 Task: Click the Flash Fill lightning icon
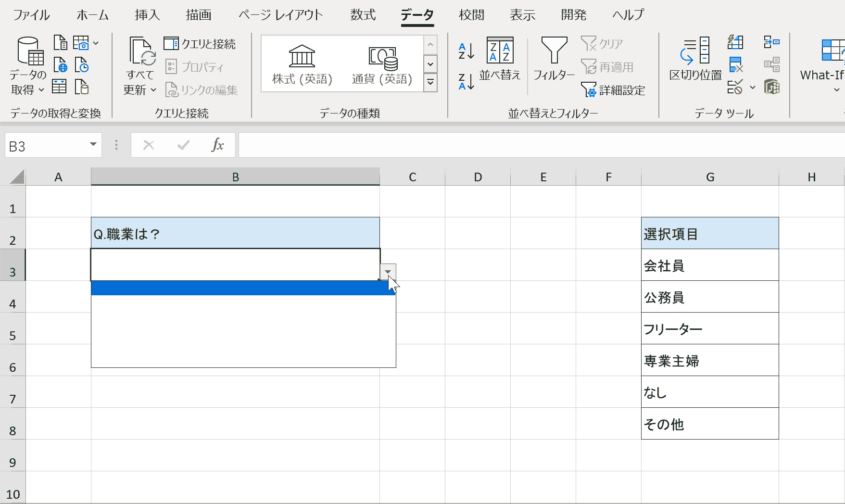coord(735,42)
